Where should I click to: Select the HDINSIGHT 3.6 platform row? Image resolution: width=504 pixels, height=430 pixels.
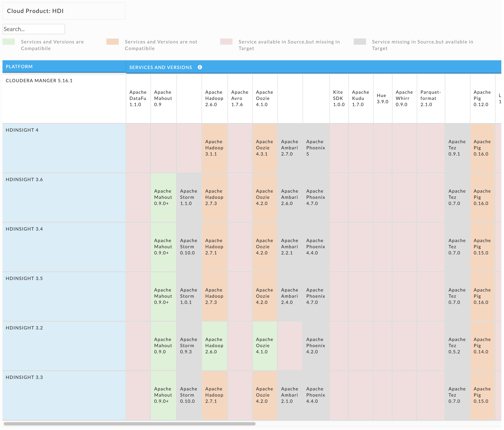click(x=64, y=198)
